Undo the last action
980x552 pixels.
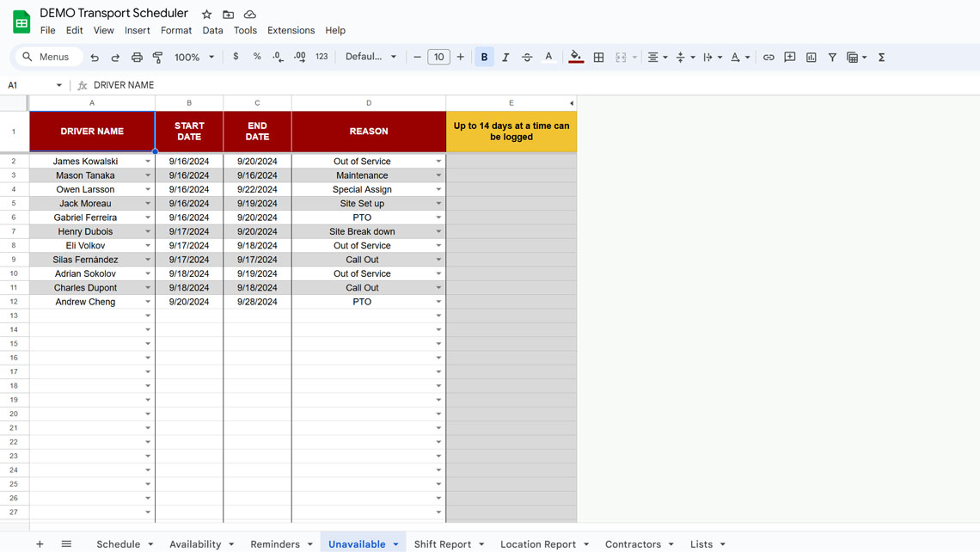[x=95, y=58]
